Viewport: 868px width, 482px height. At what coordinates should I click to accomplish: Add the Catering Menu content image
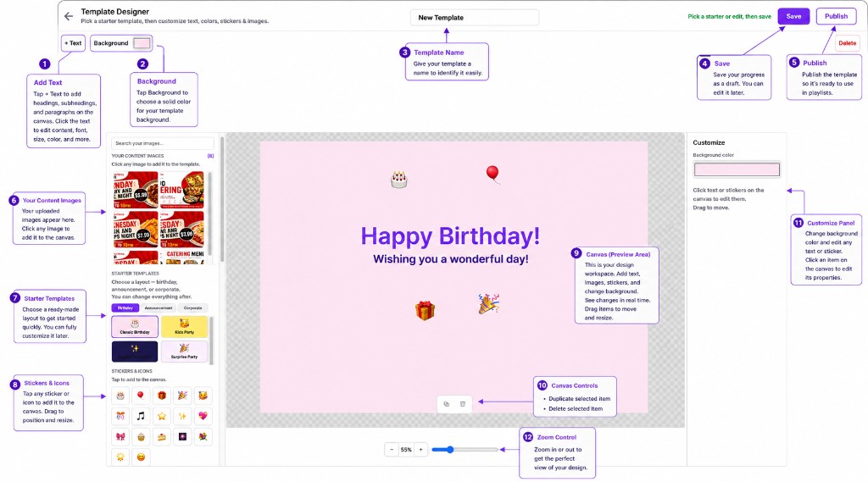point(181,257)
